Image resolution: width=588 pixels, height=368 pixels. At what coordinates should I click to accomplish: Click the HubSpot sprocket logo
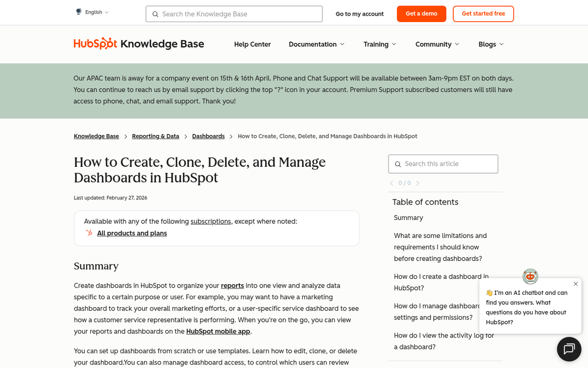95,44
